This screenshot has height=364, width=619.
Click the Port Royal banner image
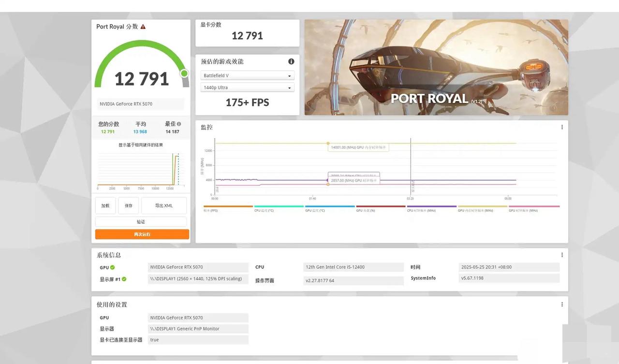(436, 67)
